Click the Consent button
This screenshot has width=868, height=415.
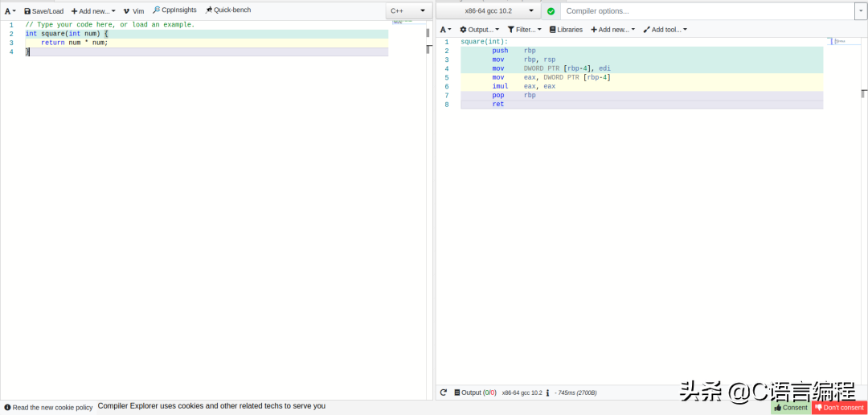click(791, 407)
